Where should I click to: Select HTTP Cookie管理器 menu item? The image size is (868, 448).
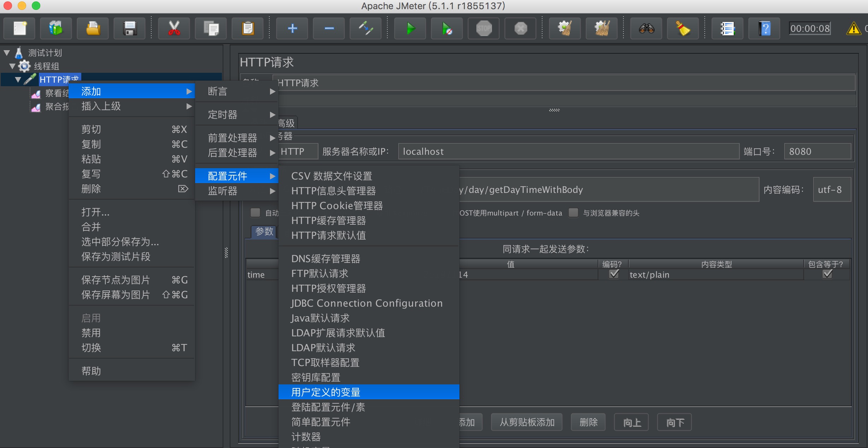click(x=369, y=206)
